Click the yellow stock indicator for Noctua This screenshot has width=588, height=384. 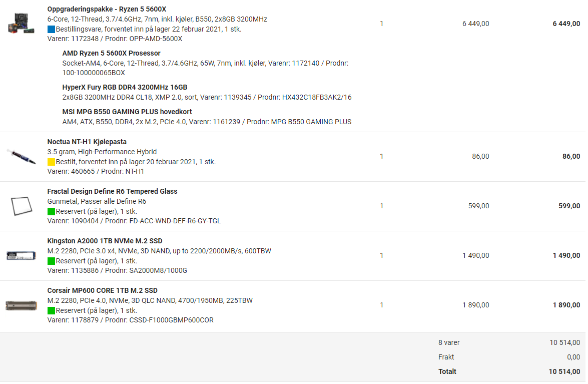(x=51, y=162)
